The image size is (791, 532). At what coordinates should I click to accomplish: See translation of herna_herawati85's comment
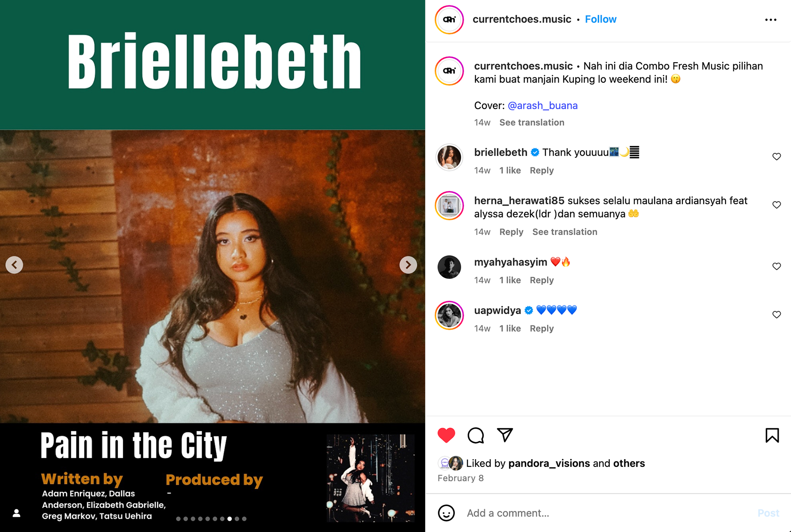pos(564,232)
